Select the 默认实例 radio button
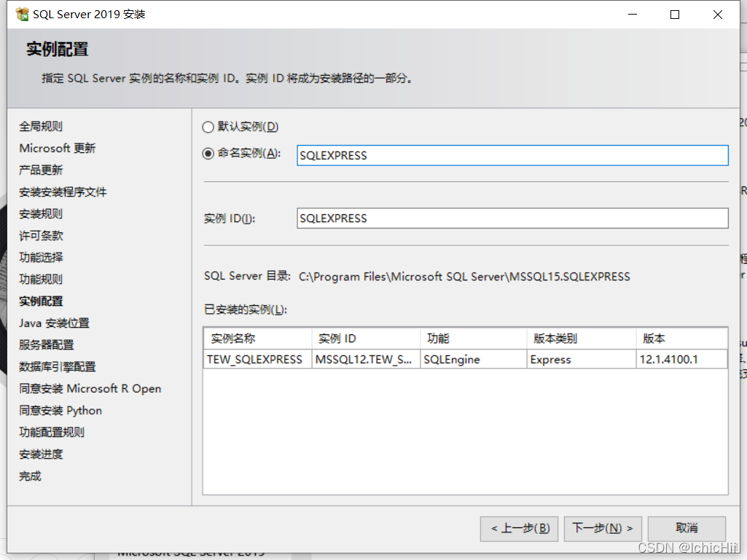747x560 pixels. 208,127
